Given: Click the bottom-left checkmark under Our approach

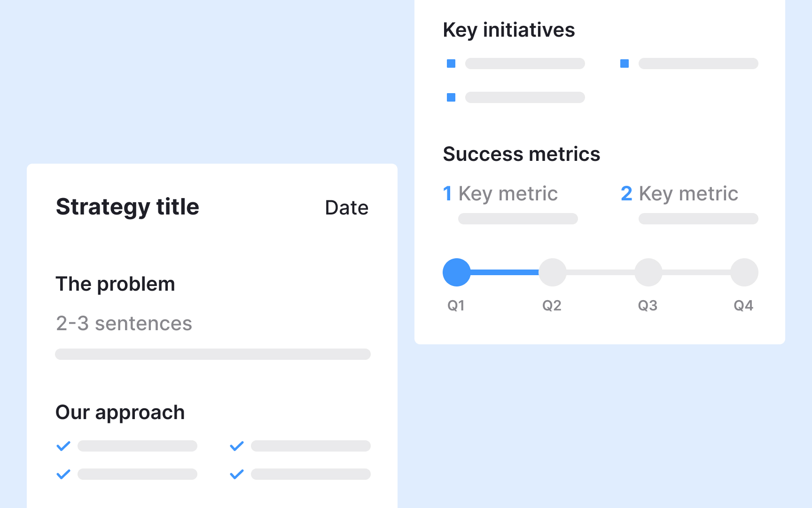Looking at the screenshot, I should [63, 474].
